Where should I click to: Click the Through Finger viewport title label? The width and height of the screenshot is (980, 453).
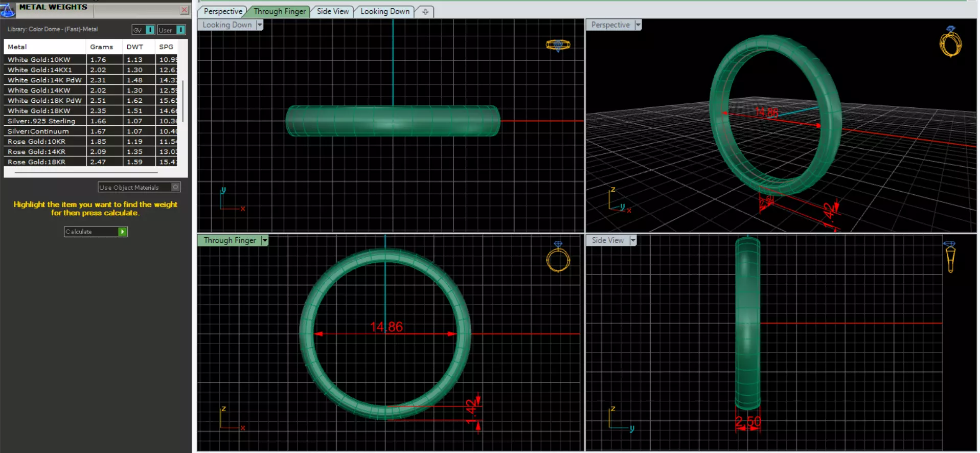(230, 240)
